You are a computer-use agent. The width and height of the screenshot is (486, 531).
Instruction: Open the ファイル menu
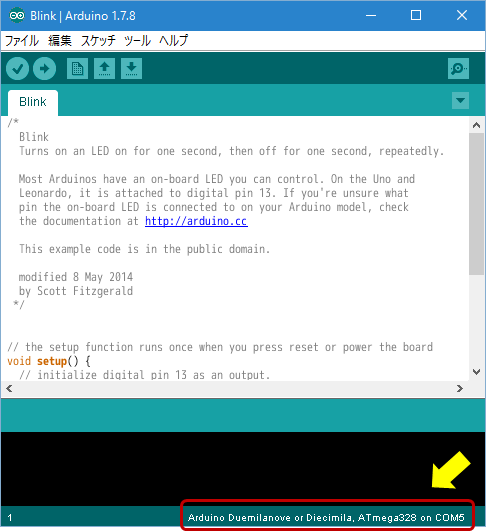click(22, 41)
